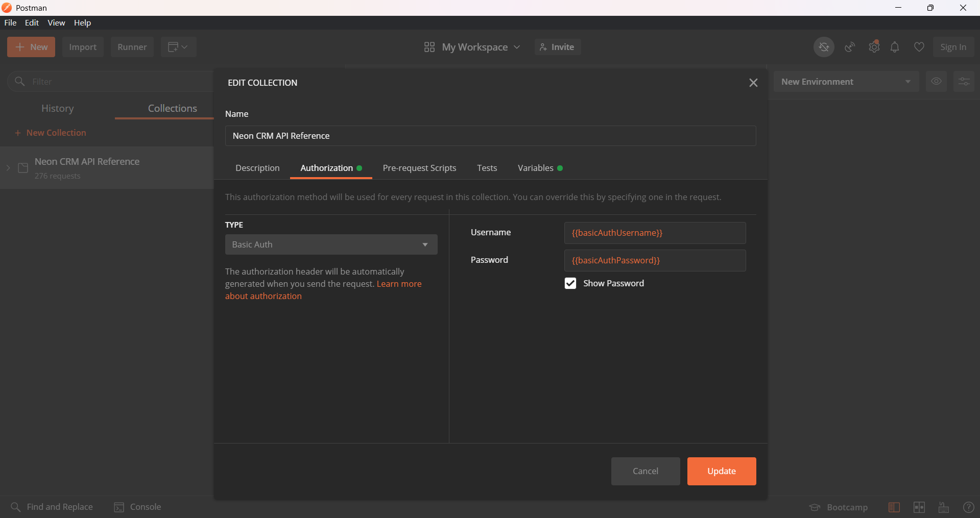Click the Cancel button
980x518 pixels.
click(646, 471)
